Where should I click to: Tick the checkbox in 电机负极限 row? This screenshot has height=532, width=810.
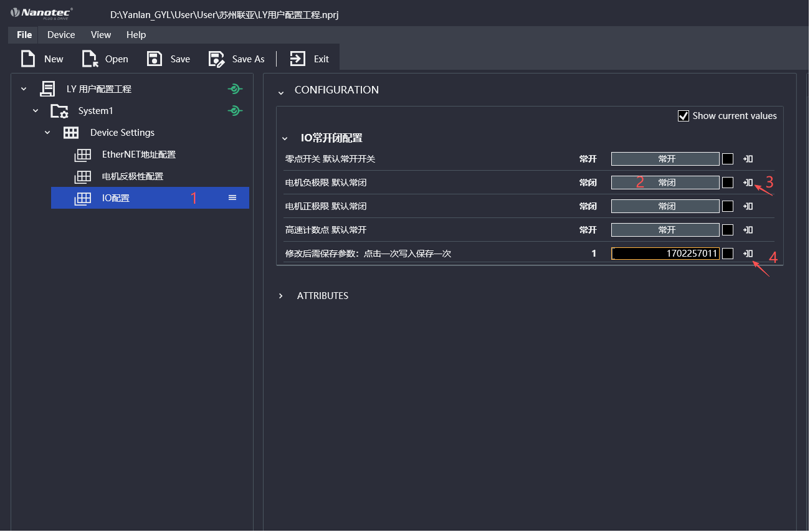728,183
